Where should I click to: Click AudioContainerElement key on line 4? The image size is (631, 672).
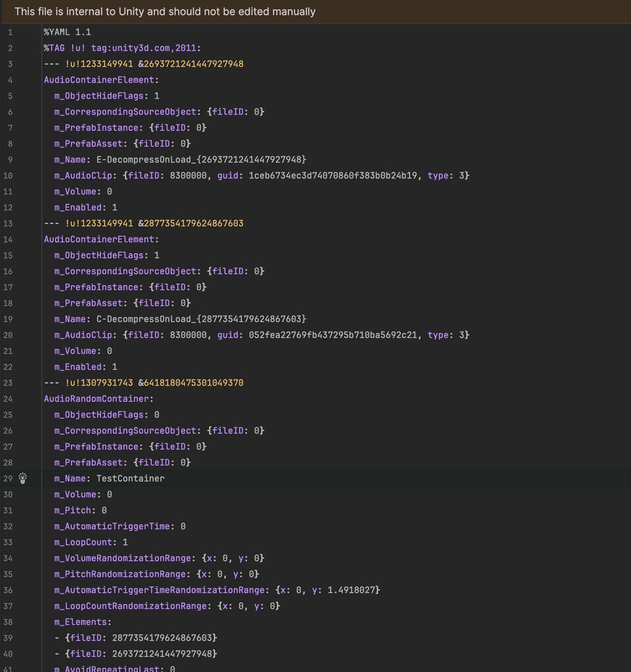[99, 80]
